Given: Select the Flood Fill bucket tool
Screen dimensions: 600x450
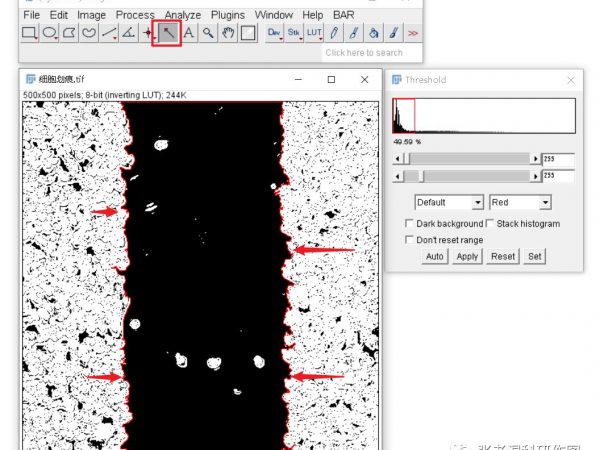Looking at the screenshot, I should [x=373, y=33].
